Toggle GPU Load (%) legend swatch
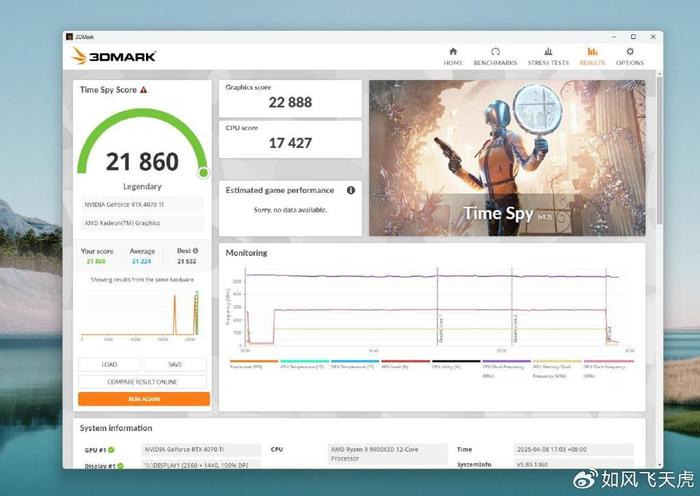Viewport: 700px width, 496px height. coord(405,361)
